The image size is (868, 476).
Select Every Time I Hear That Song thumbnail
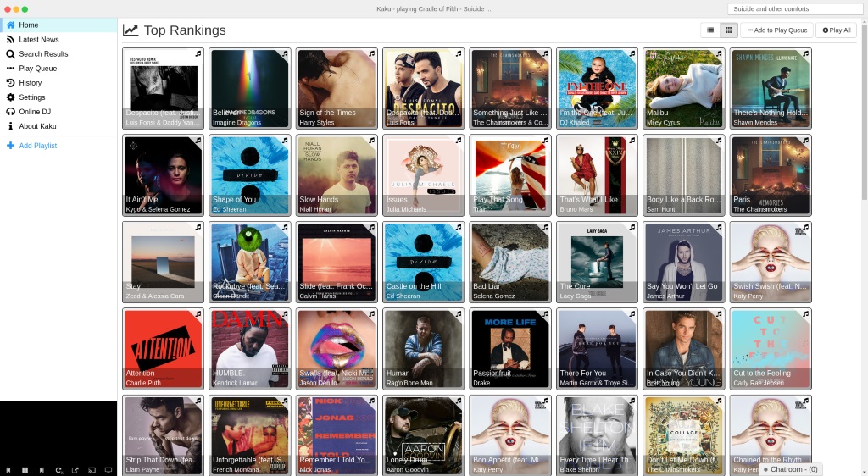coord(598,435)
